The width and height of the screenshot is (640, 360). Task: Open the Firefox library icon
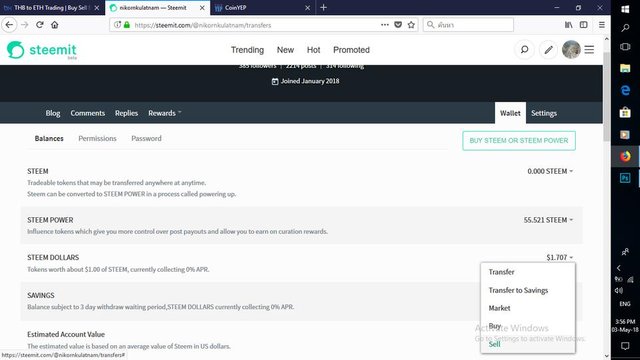click(568, 25)
